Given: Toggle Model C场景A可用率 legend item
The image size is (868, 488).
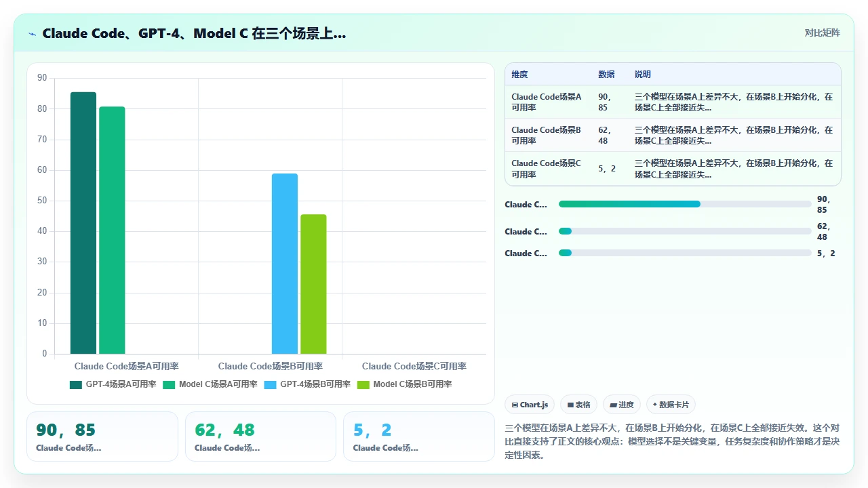Looking at the screenshot, I should point(210,384).
